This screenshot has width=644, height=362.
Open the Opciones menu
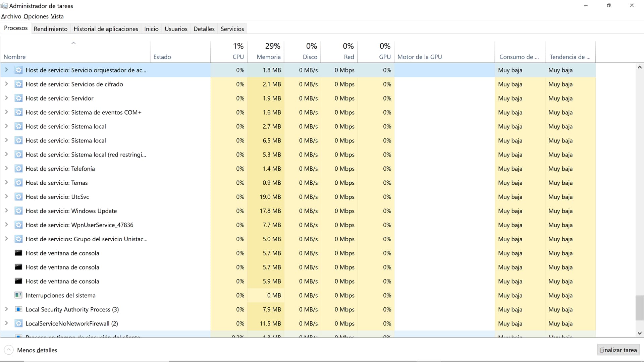pos(36,16)
